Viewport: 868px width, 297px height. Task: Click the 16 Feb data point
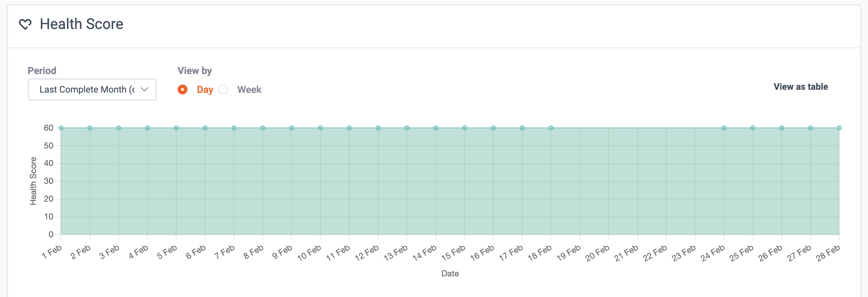point(493,128)
